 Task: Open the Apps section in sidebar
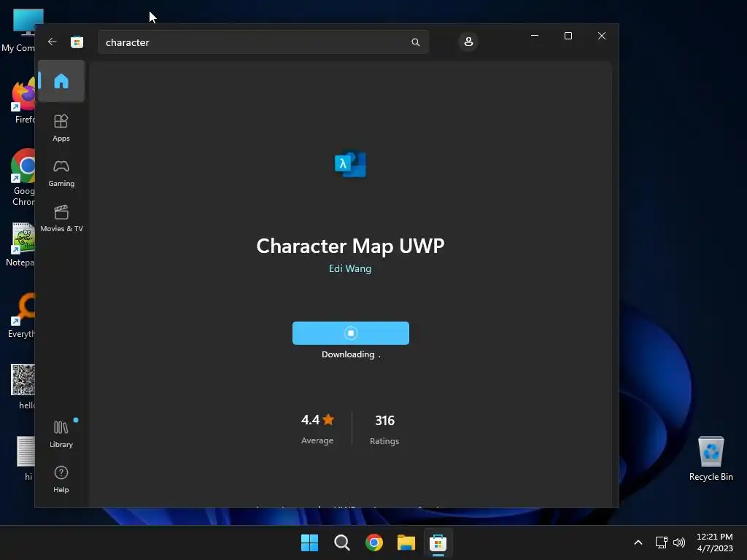pyautogui.click(x=61, y=128)
